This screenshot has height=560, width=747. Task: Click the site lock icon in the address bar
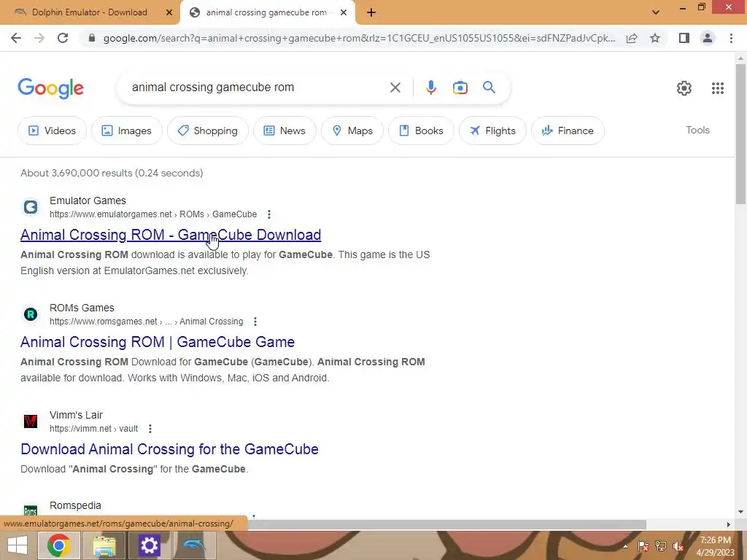92,38
